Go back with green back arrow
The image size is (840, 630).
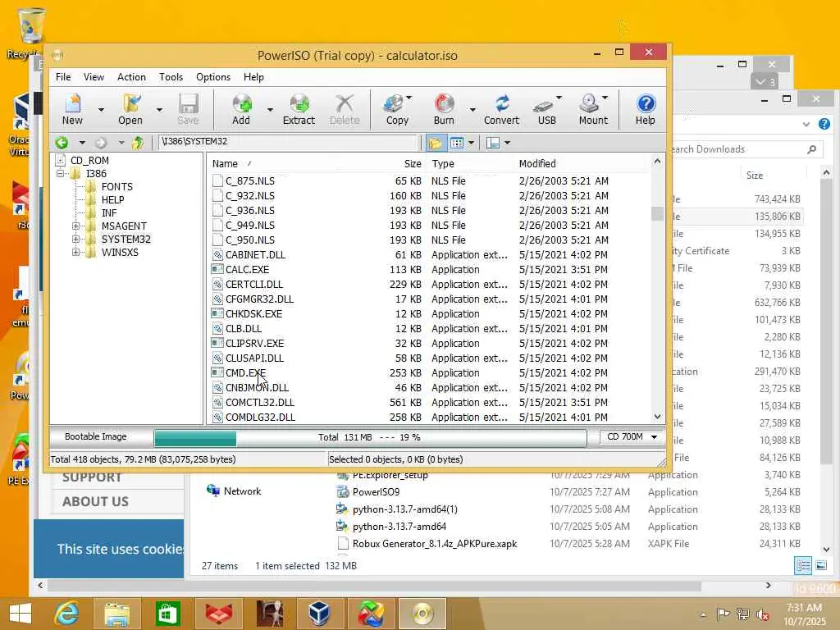point(62,143)
